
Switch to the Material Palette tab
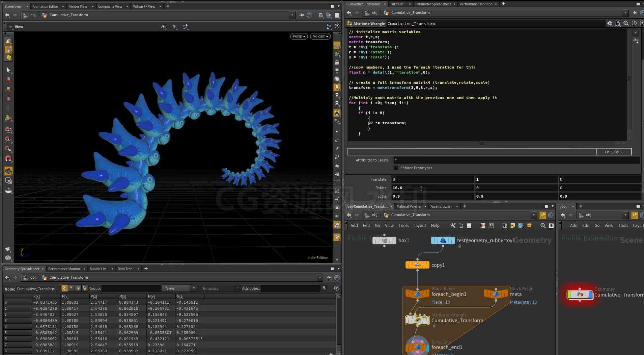408,206
